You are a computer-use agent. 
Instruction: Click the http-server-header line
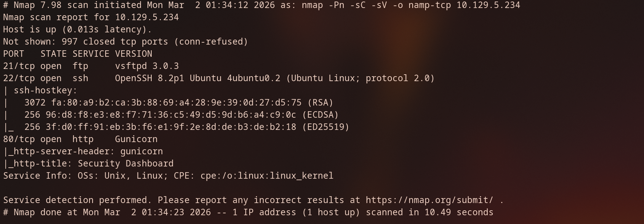pos(83,151)
